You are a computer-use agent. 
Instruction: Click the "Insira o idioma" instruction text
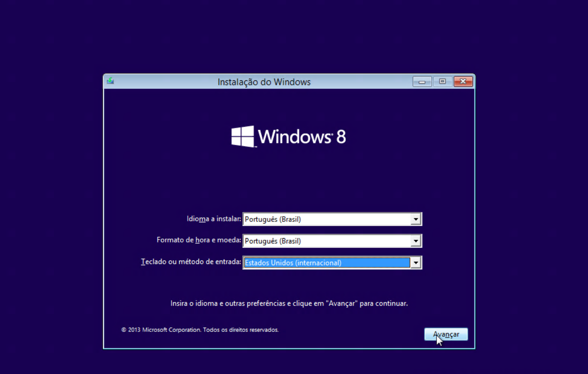click(289, 303)
